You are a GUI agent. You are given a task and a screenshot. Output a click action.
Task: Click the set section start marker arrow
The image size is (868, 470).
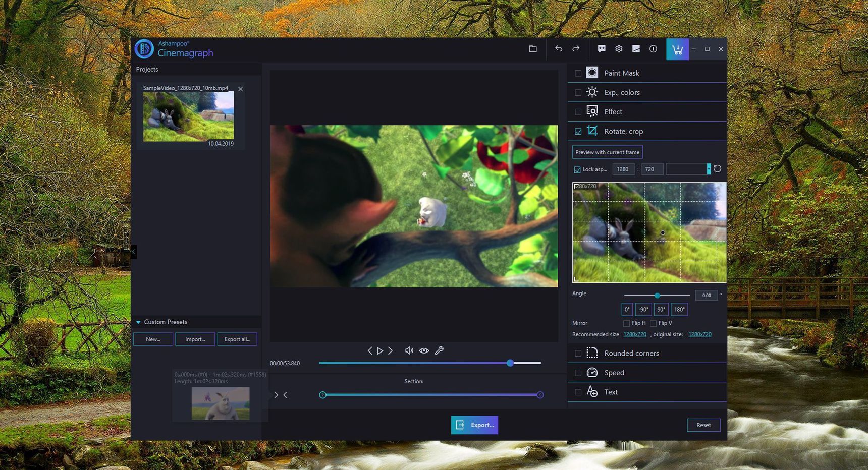[276, 395]
